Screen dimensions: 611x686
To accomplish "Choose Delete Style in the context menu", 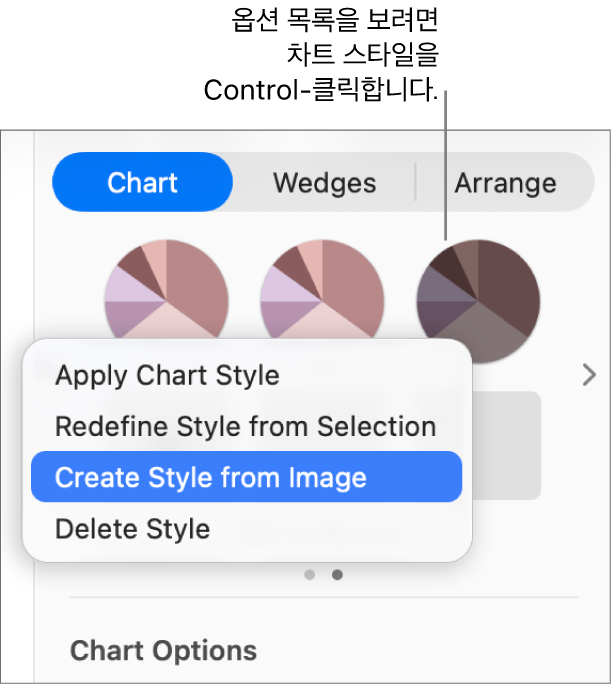I will 132,529.
